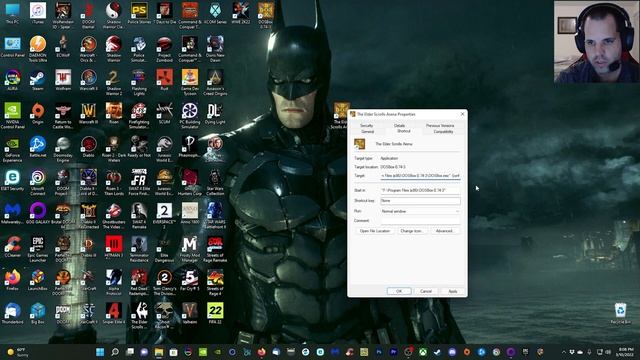Select the DAEMON Tools Ultra icon
640x360 pixels.
pos(38,49)
